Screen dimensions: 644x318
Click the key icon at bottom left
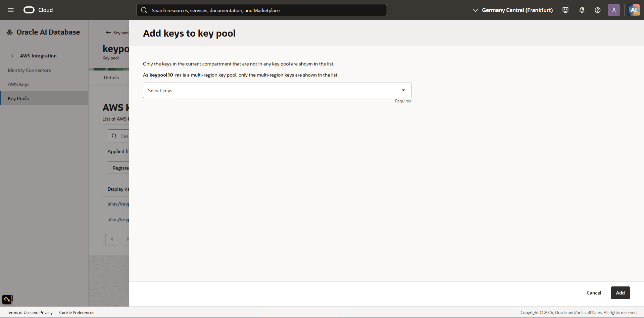[7, 299]
